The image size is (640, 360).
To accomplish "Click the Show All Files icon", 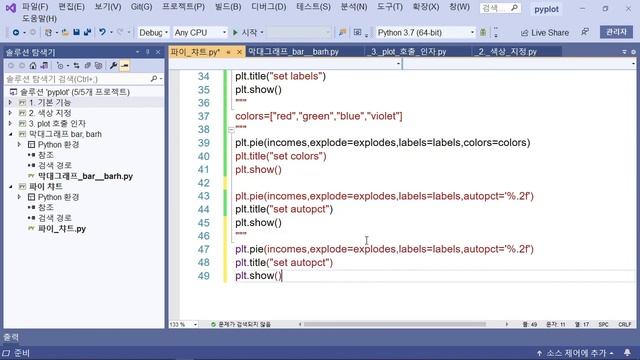I will click(98, 66).
